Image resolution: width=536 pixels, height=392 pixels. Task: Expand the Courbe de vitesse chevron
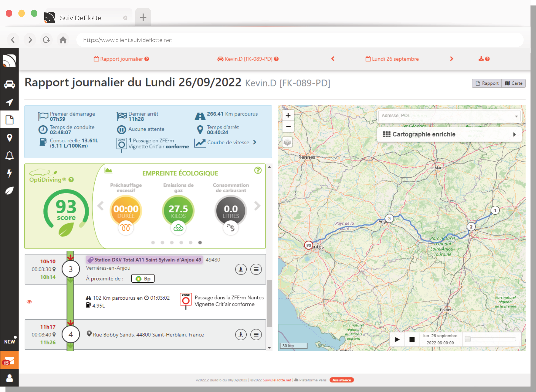coord(255,142)
